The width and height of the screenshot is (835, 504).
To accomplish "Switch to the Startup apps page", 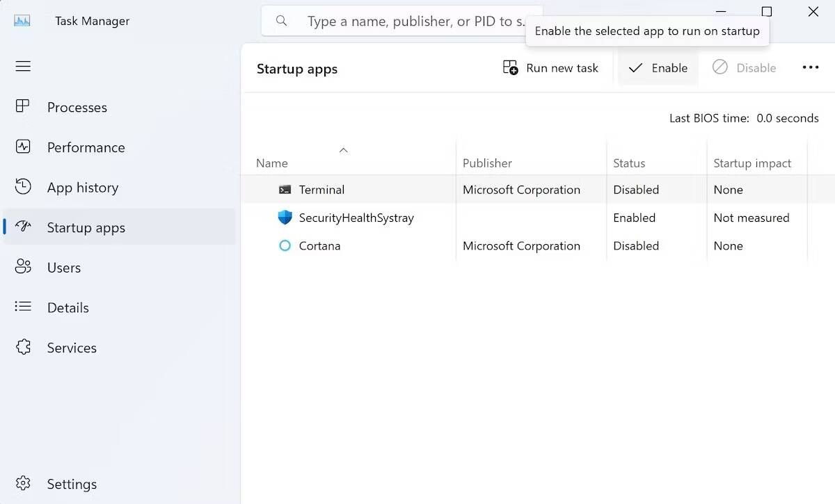I will [x=86, y=227].
